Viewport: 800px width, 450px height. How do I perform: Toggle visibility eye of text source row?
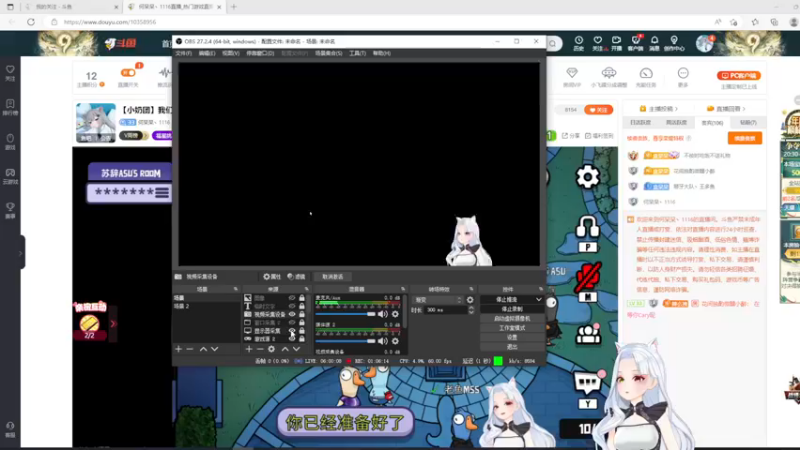[292, 306]
